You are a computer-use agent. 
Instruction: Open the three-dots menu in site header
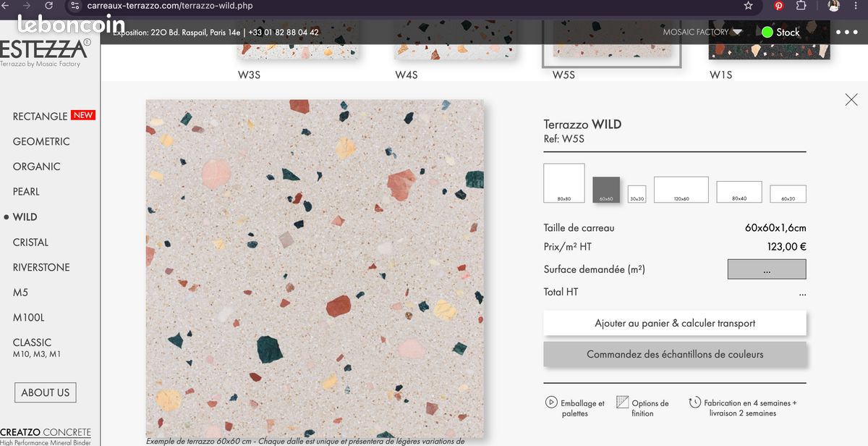pos(847,32)
